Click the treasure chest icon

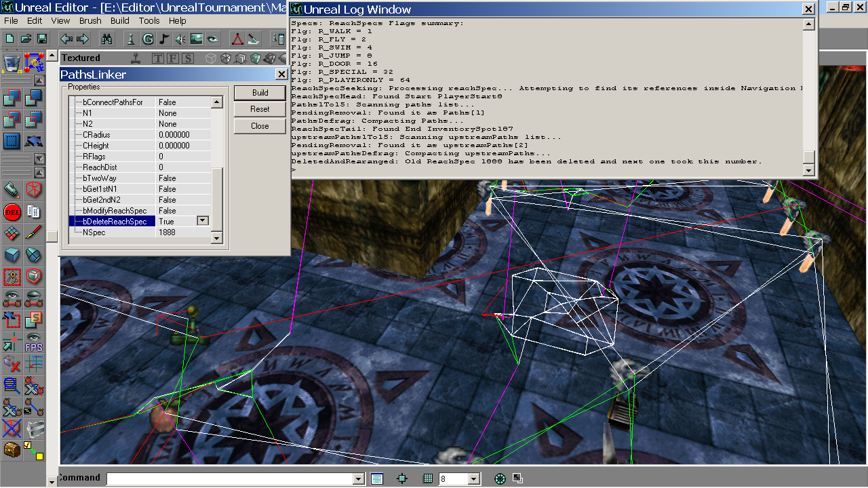pos(12,449)
